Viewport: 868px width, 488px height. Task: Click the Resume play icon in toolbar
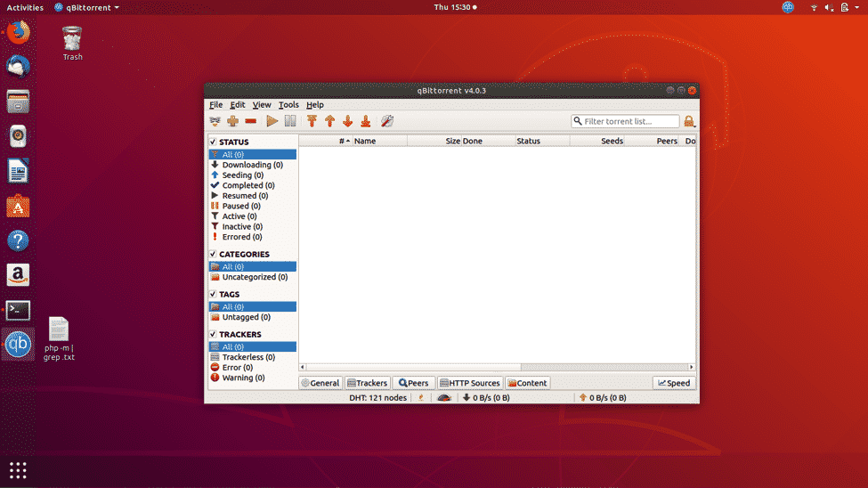coord(272,121)
